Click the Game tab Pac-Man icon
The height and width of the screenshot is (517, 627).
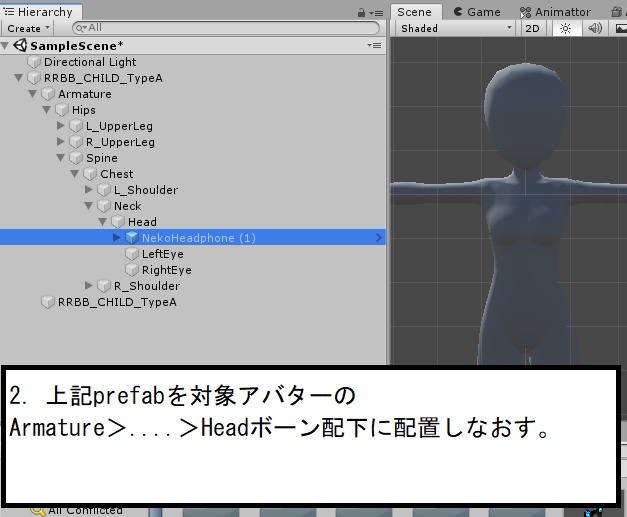point(458,12)
